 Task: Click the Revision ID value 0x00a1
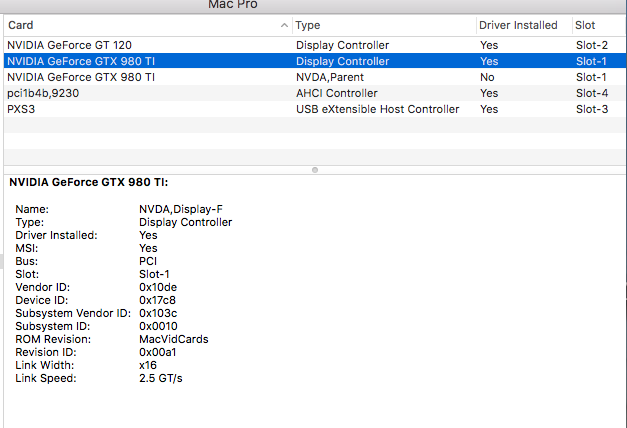158,352
